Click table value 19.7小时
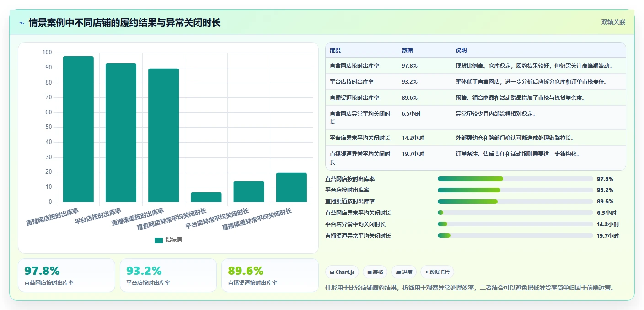 click(413, 154)
